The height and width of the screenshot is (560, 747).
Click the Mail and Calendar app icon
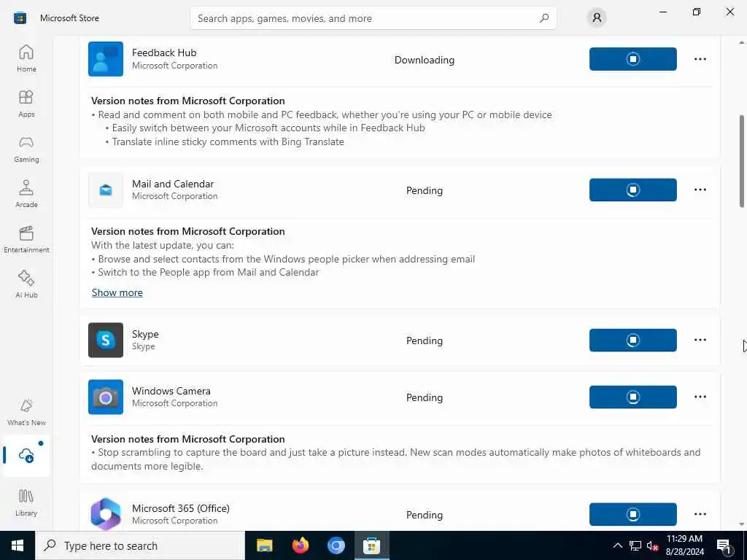106,190
